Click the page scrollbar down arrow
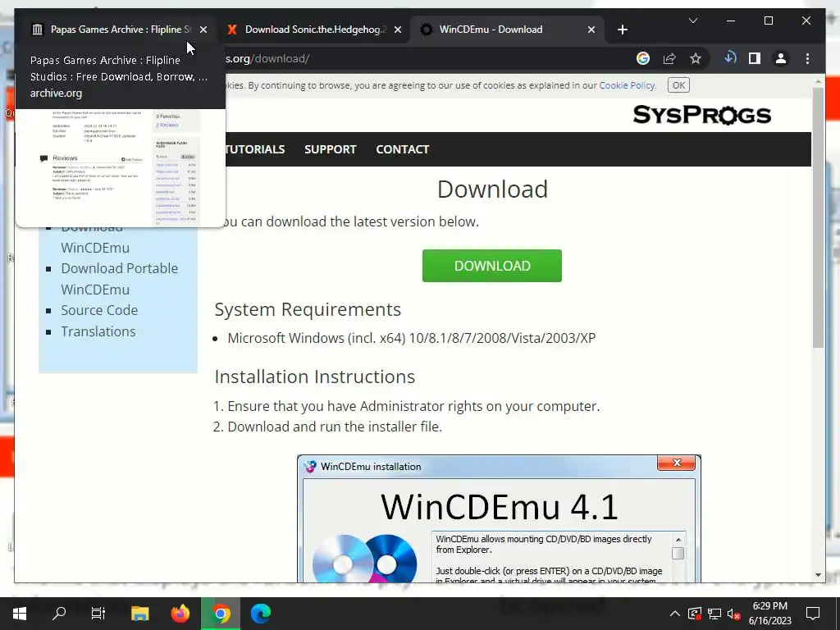 [818, 575]
